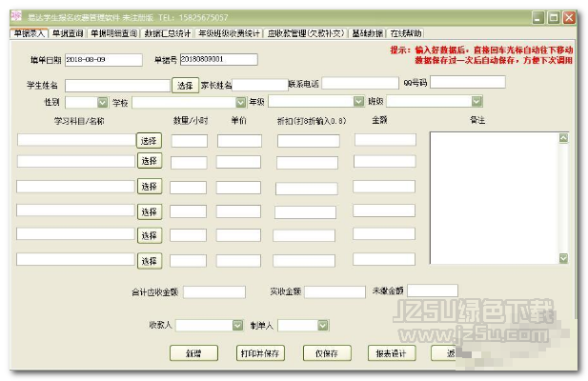Image resolution: width=588 pixels, height=381 pixels.
Task: Click first row 单价 field
Action: pyautogui.click(x=239, y=141)
